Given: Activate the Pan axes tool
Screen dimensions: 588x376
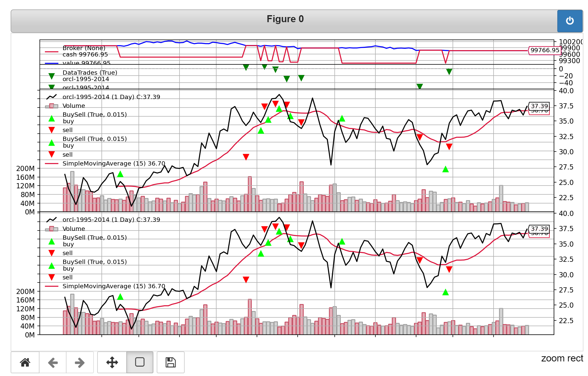Looking at the screenshot, I should [x=112, y=362].
